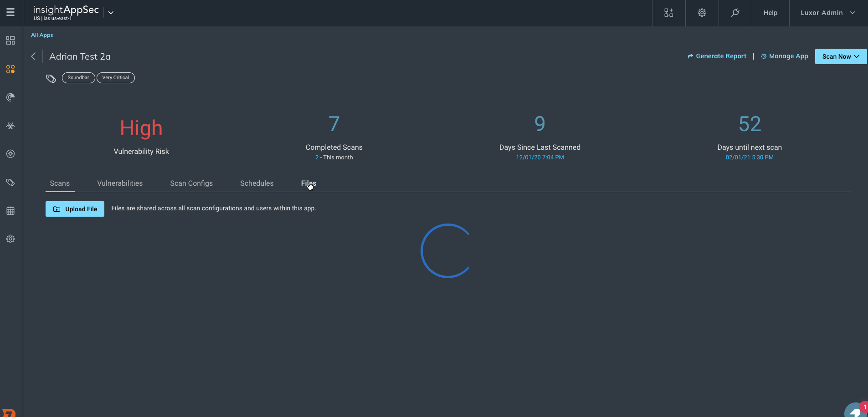Viewport: 868px width, 417px height.
Task: Switch to the Vulnerabilities tab
Action: (x=120, y=183)
